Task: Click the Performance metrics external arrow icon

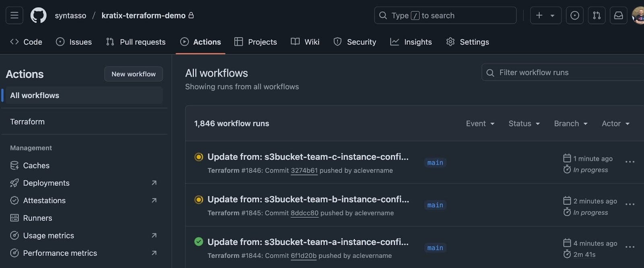Action: pyautogui.click(x=154, y=253)
